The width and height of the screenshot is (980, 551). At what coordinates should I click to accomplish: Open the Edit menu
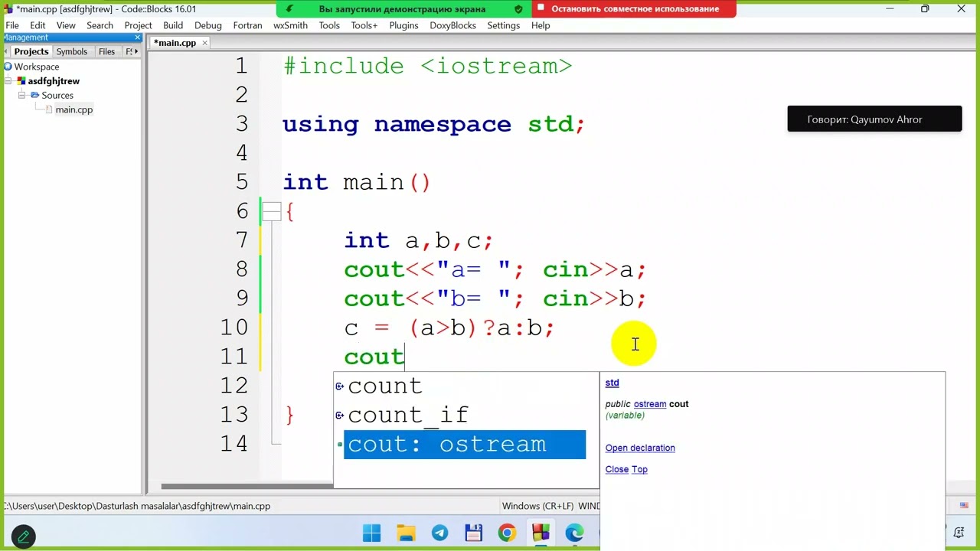point(38,25)
